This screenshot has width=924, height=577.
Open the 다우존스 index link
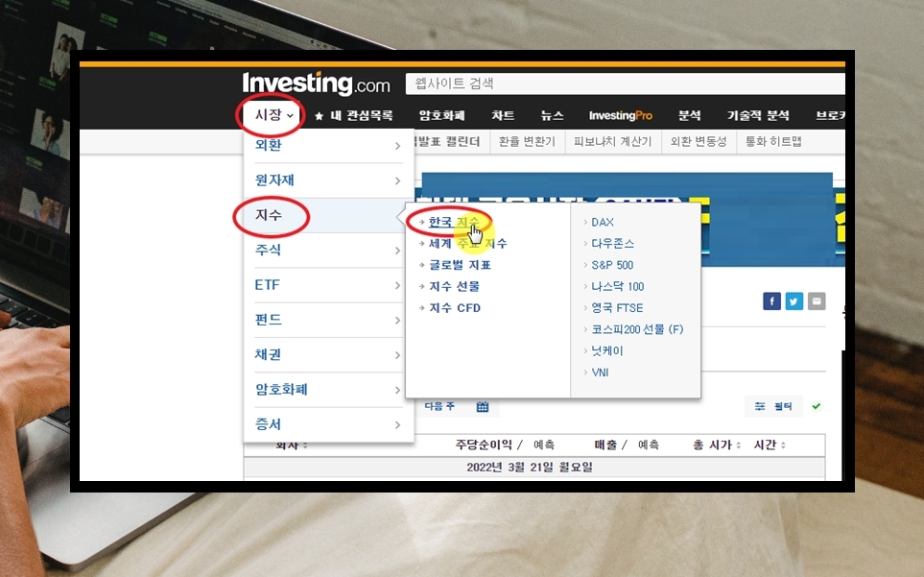[612, 244]
